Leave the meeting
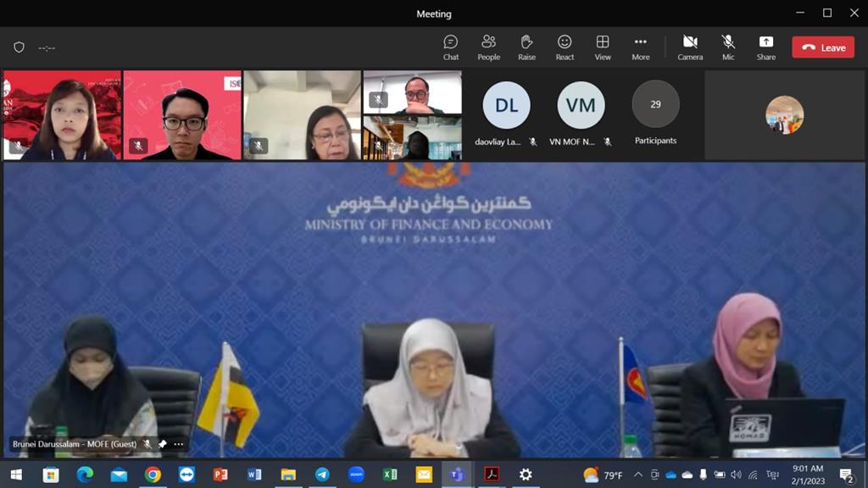This screenshot has height=488, width=868. coord(823,47)
